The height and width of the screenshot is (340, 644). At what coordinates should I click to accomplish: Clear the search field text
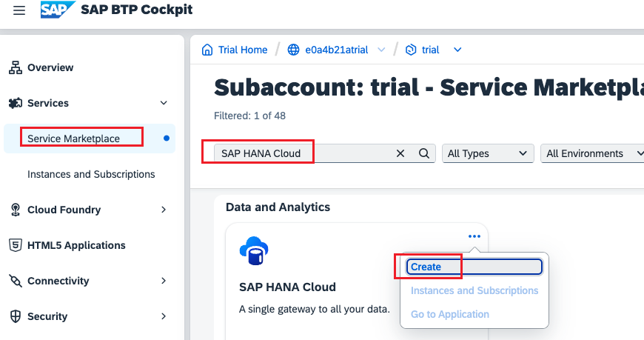(x=400, y=153)
